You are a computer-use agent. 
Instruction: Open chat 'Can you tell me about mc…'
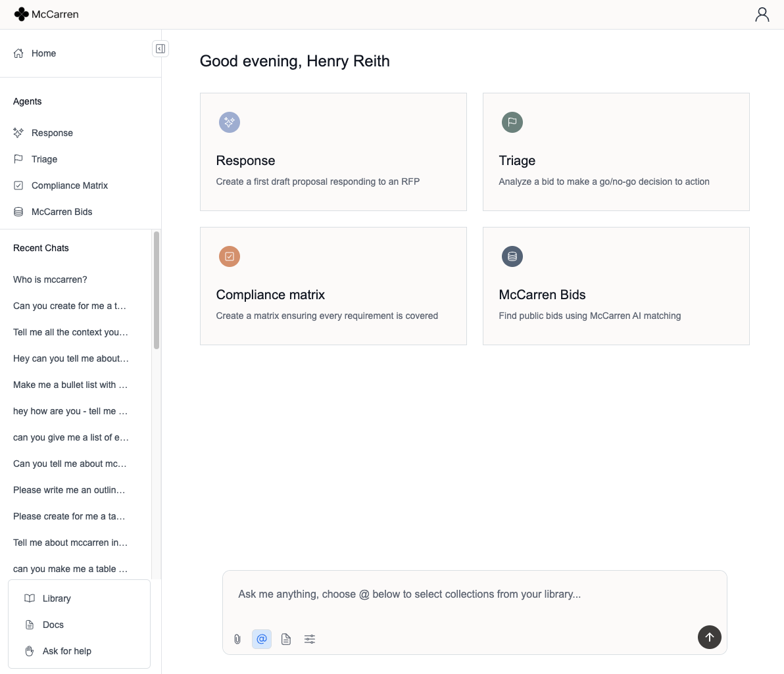(x=70, y=464)
